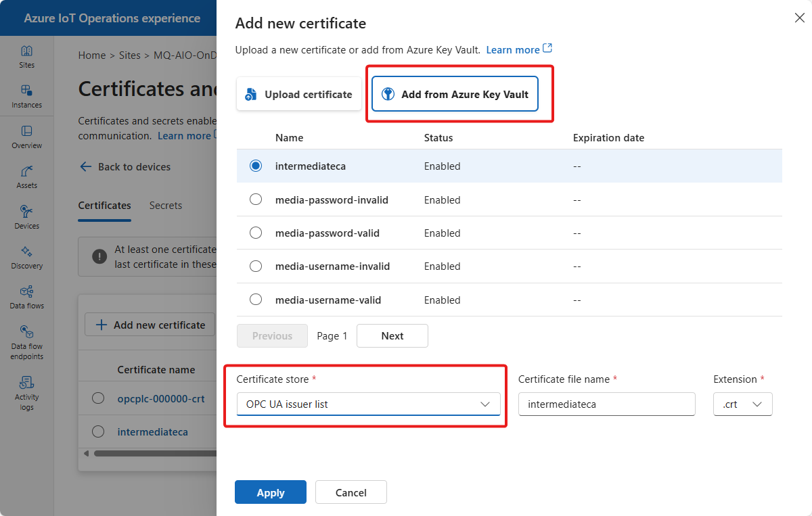Viewport: 812px width, 516px height.
Task: Open the Learn more link in panel
Action: pos(513,49)
